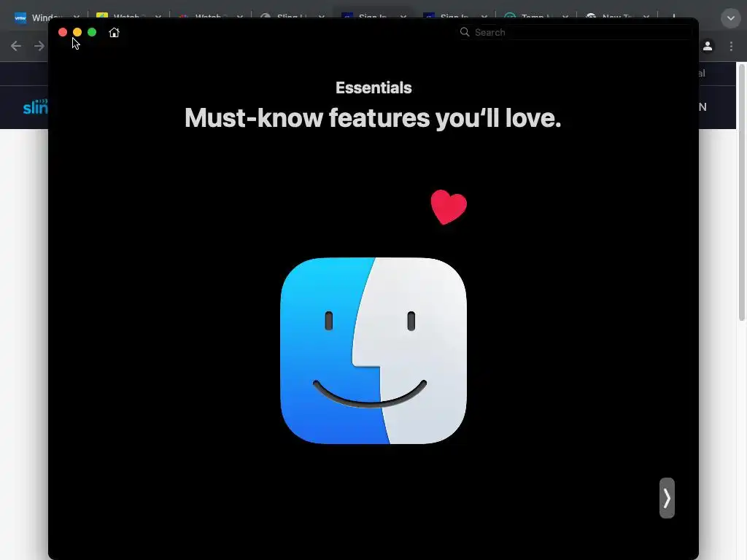Click the browser back arrow
Viewport: 747px width, 560px height.
pos(16,46)
